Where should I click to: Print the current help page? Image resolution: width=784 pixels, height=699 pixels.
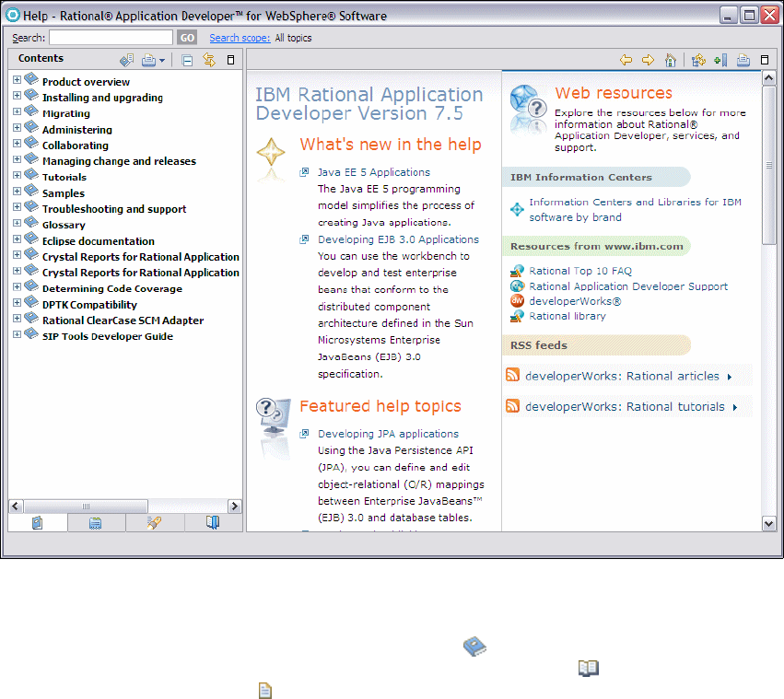(743, 60)
